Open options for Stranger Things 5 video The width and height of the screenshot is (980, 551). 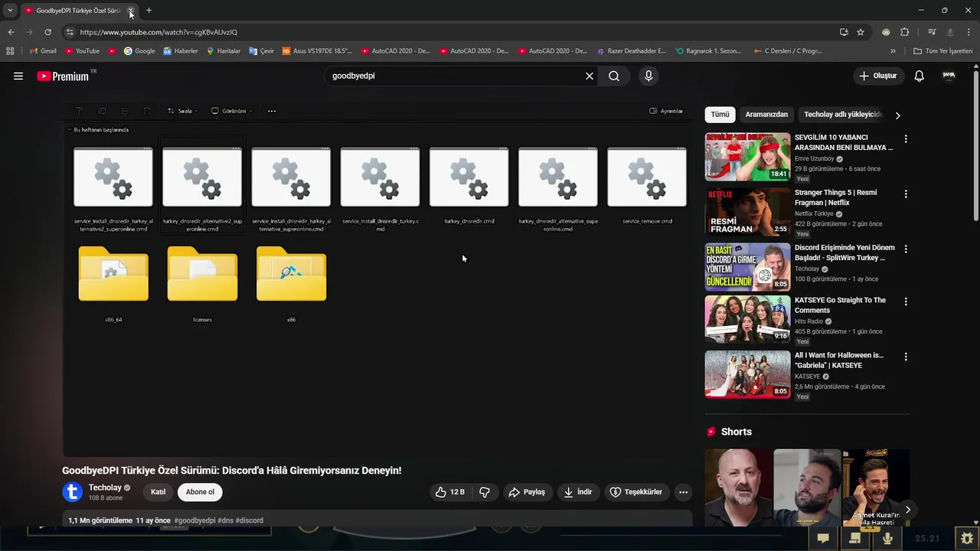tap(906, 194)
